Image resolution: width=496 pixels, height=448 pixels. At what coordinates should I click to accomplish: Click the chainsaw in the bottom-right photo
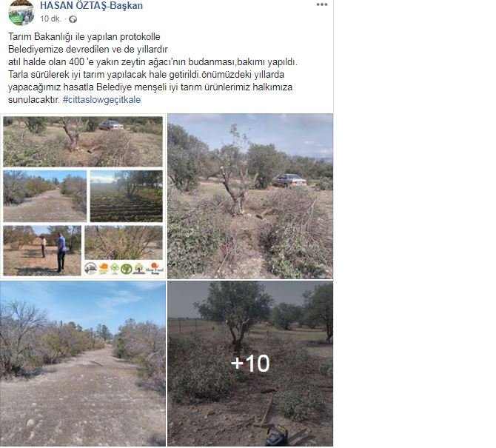(277, 436)
